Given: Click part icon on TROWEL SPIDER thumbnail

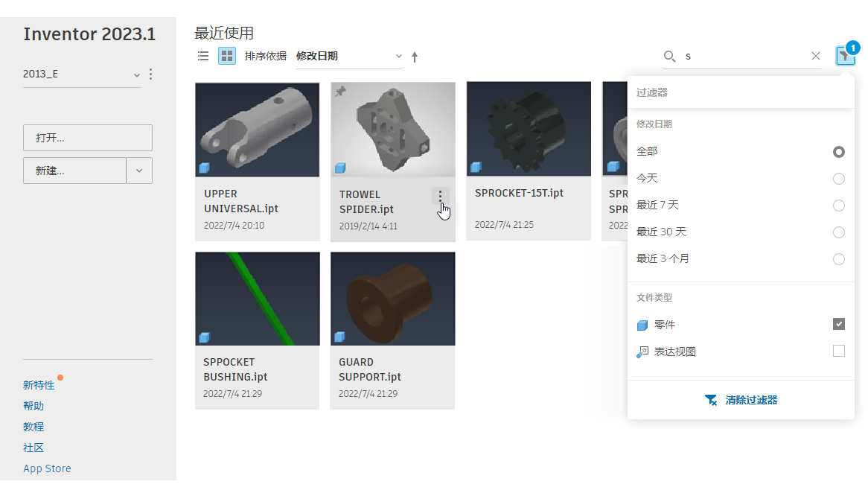Looking at the screenshot, I should 340,168.
